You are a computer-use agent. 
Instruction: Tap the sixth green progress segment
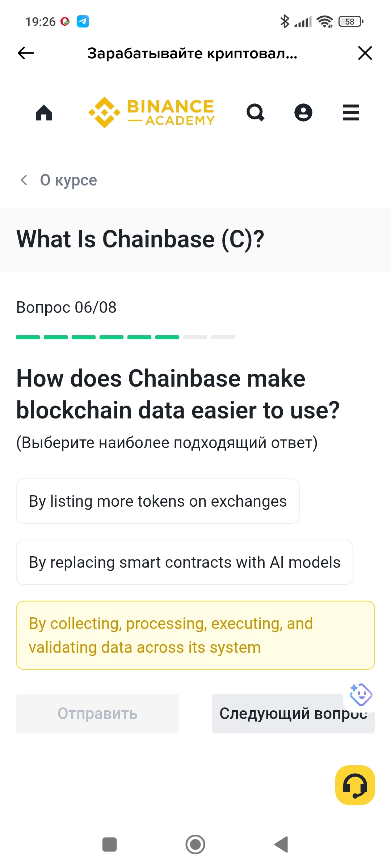coord(167,337)
